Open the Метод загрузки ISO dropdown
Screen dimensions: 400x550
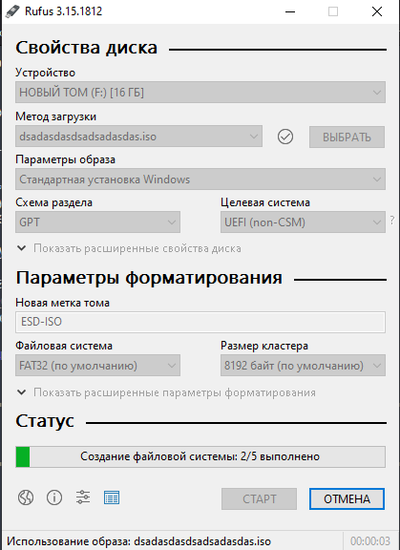coord(139,136)
